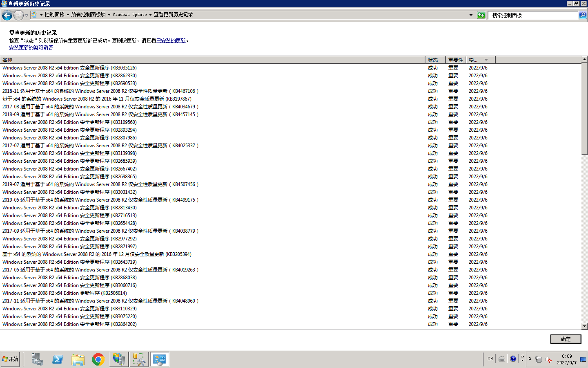
Task: Refresh the page with the green refresh icon
Action: 481,15
